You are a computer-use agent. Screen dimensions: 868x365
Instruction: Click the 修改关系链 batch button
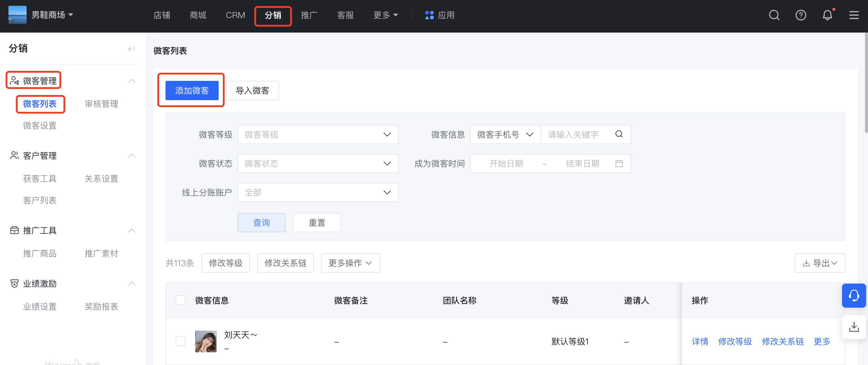(x=285, y=263)
